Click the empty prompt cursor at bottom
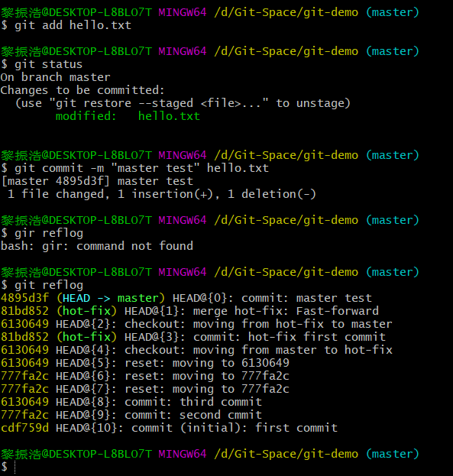The image size is (453, 476). pos(15,467)
